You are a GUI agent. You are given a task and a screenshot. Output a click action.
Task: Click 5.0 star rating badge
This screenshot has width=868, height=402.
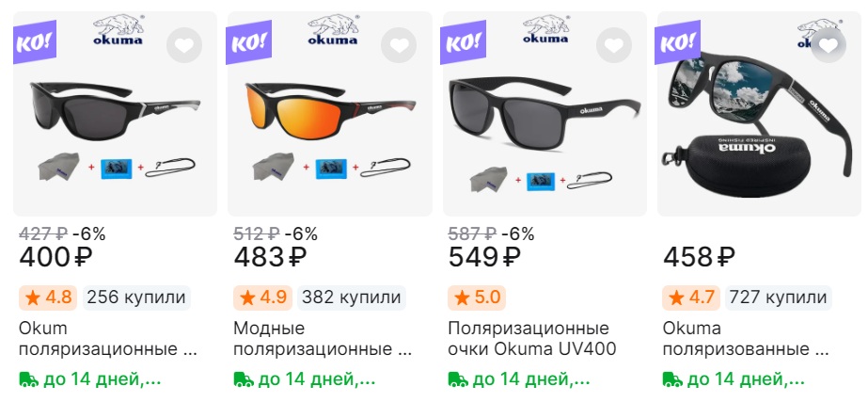(x=477, y=297)
